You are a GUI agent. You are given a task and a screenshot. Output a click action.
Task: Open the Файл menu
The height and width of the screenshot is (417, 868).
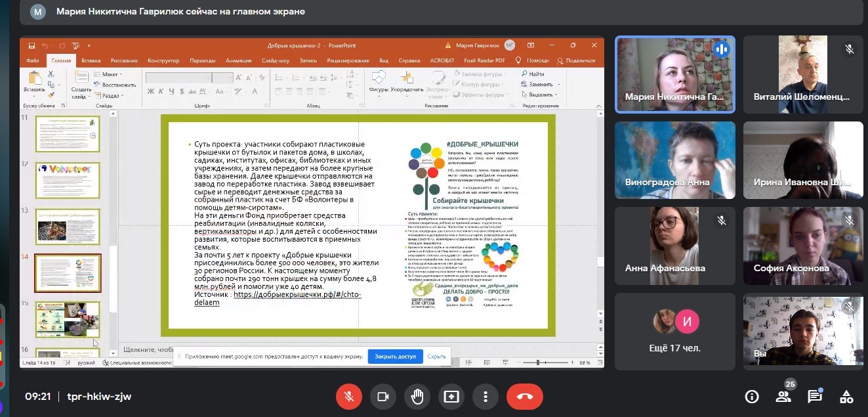[x=33, y=60]
